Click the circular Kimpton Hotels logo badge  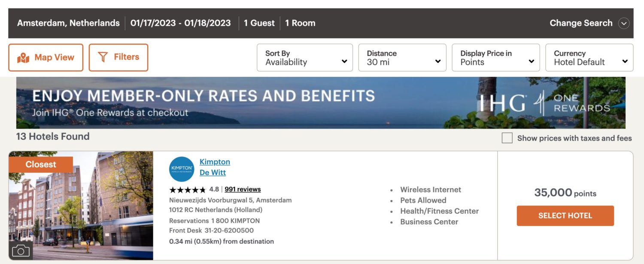point(181,169)
